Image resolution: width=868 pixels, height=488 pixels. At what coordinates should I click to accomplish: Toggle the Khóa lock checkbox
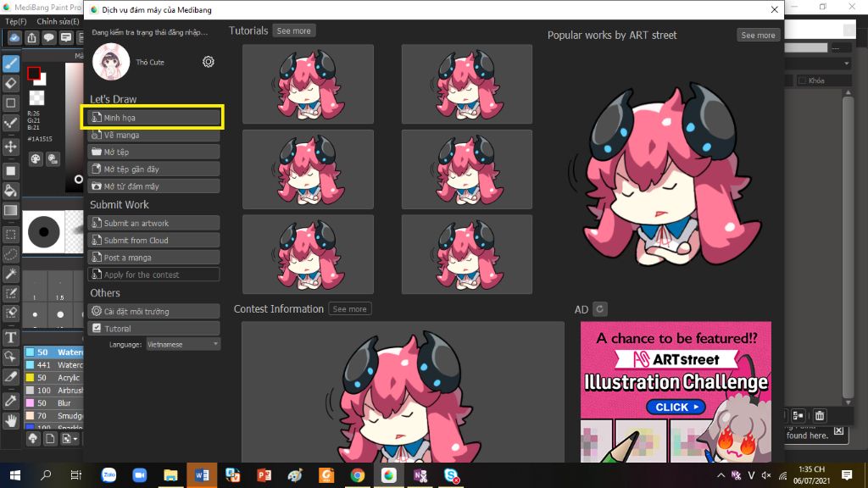coord(802,80)
